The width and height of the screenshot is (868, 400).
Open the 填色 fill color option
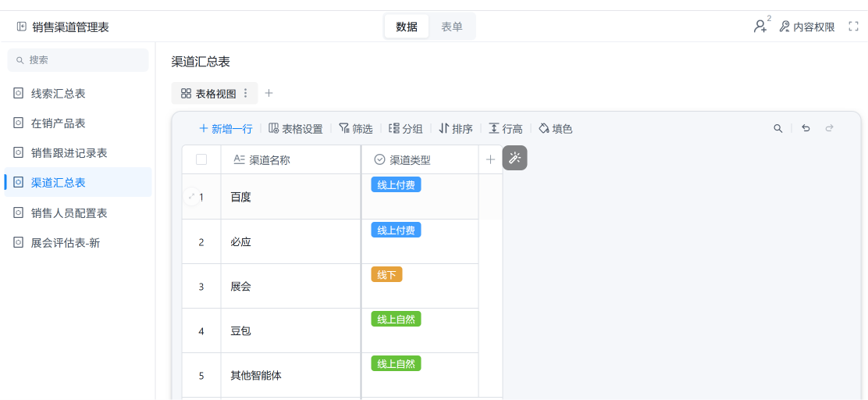pos(555,129)
